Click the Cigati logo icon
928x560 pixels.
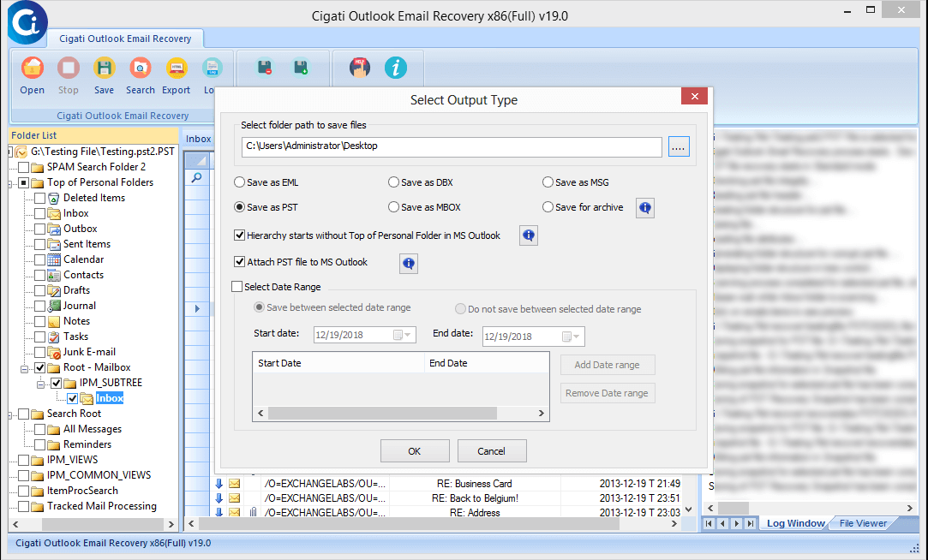coord(27,22)
